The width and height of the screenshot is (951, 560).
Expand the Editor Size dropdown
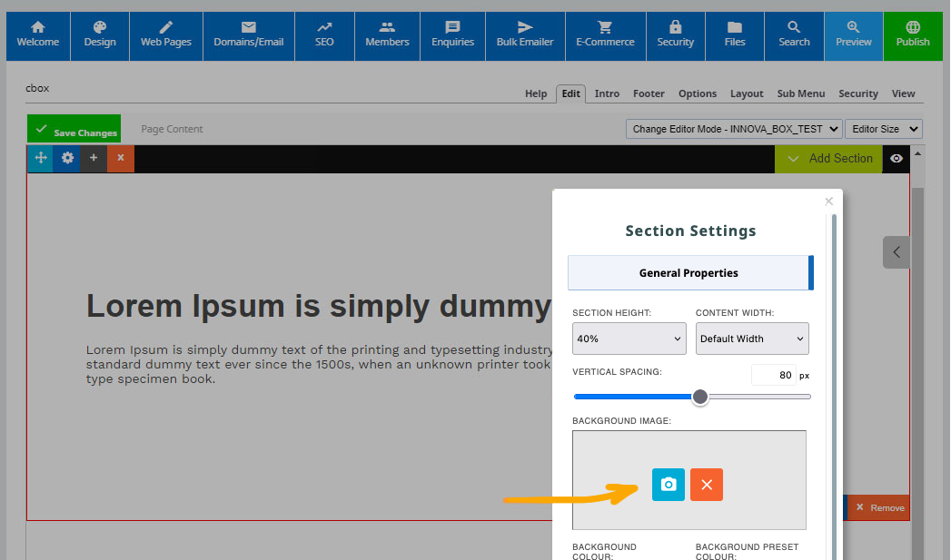[x=884, y=129]
